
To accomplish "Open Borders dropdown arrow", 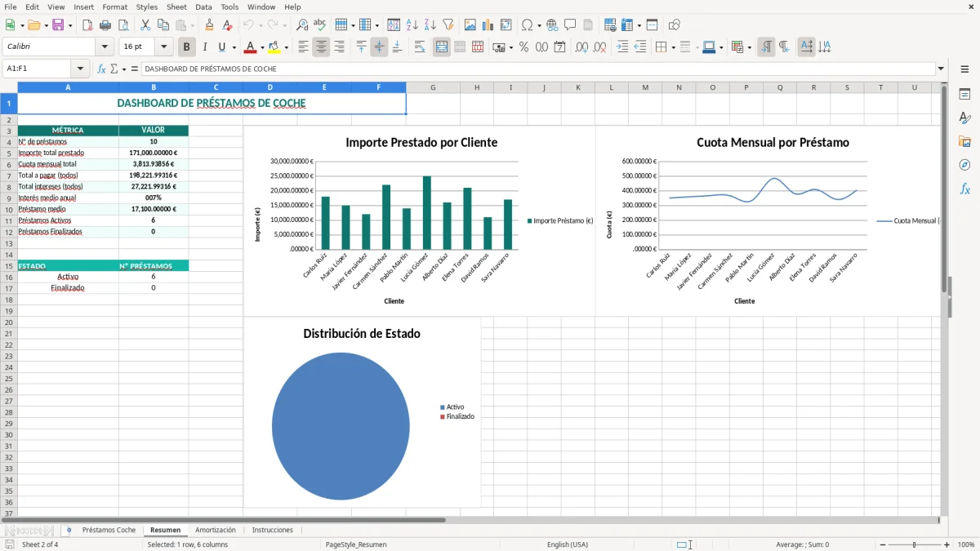I will pos(672,47).
